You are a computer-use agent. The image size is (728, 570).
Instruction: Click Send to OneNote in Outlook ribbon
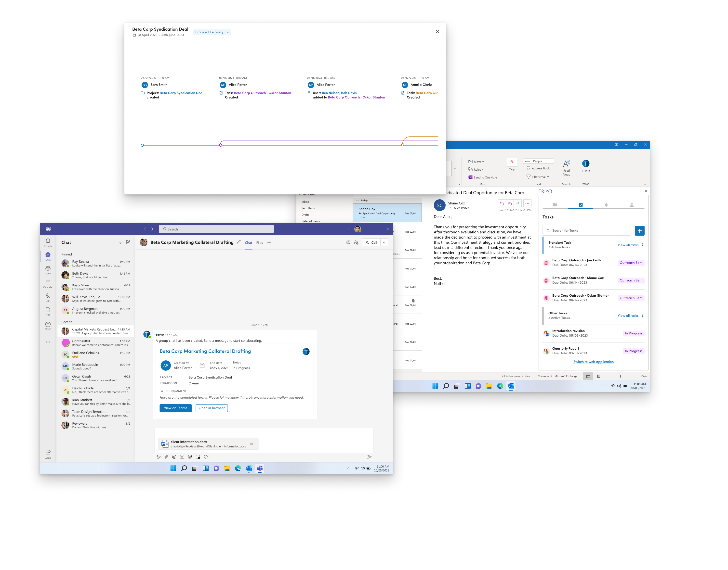click(x=483, y=177)
